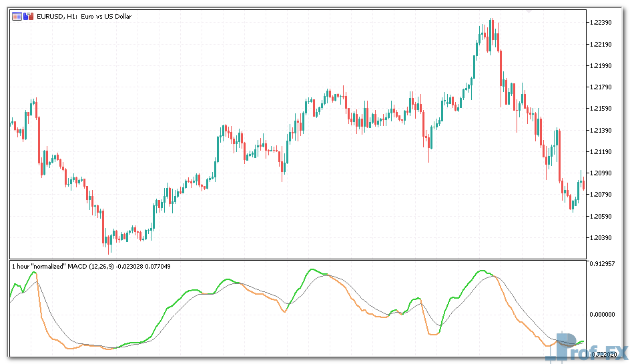Image resolution: width=630 pixels, height=364 pixels.
Task: Pick the 1.21590 level on the price axis
Action: click(603, 108)
